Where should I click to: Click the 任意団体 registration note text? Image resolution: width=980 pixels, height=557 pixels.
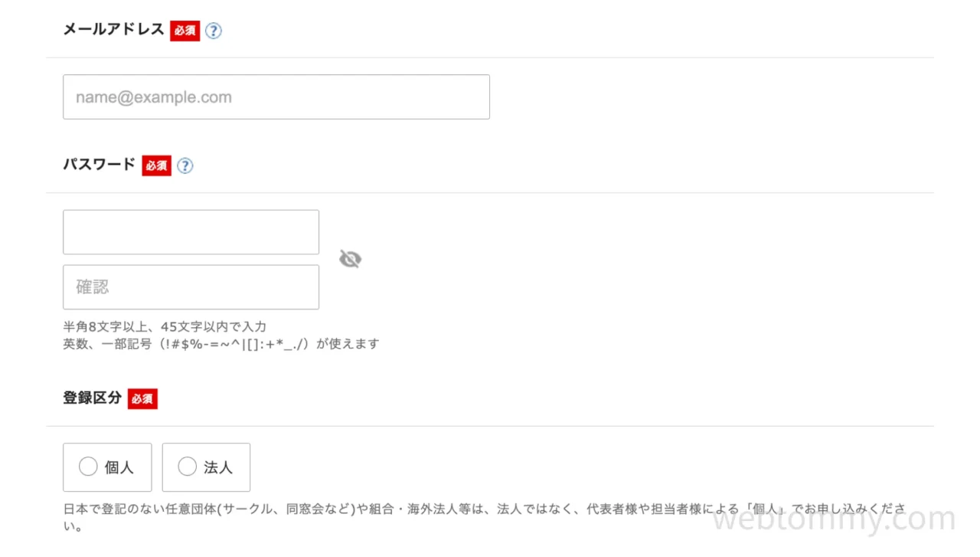click(484, 509)
